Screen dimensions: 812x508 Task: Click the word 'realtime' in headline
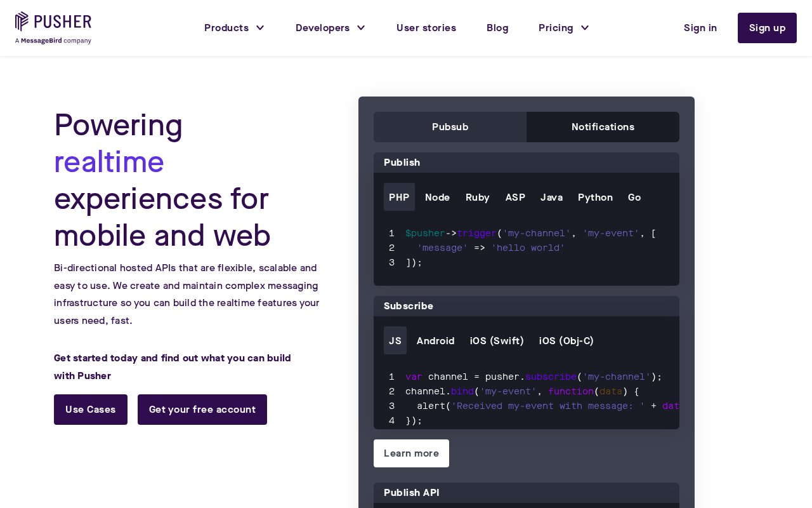point(109,161)
